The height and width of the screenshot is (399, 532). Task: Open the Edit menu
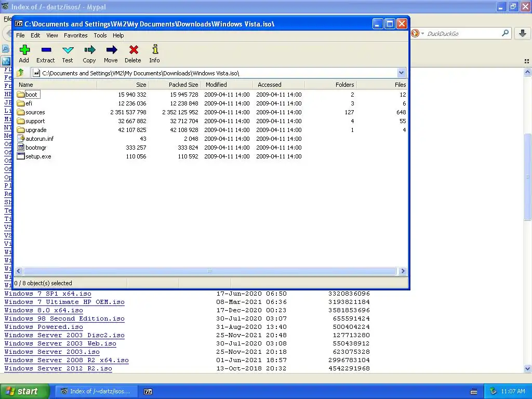35,35
